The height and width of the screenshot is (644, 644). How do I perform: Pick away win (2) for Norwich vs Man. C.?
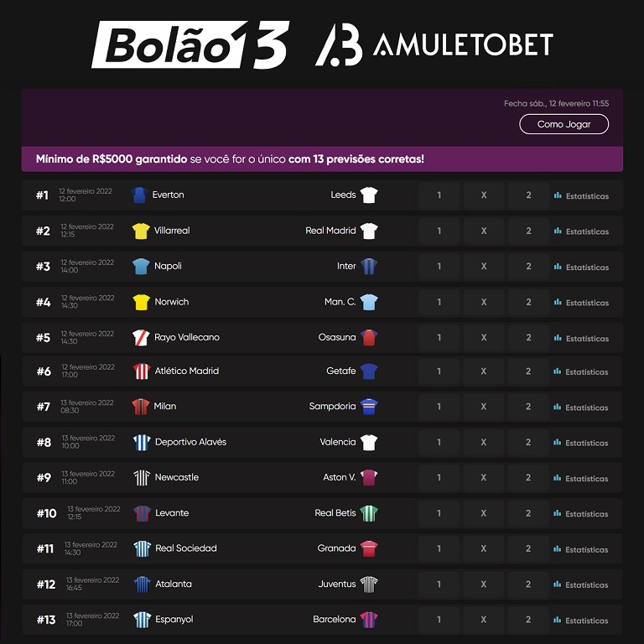[528, 302]
